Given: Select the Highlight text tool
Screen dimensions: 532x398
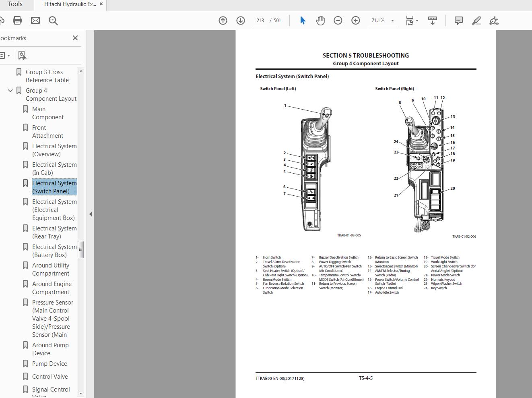Looking at the screenshot, I should click(x=476, y=20).
